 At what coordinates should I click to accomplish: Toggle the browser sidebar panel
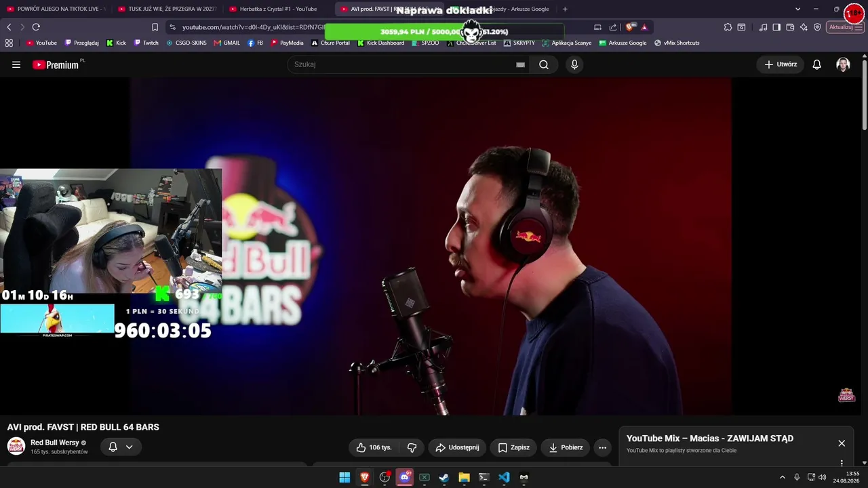tap(776, 27)
